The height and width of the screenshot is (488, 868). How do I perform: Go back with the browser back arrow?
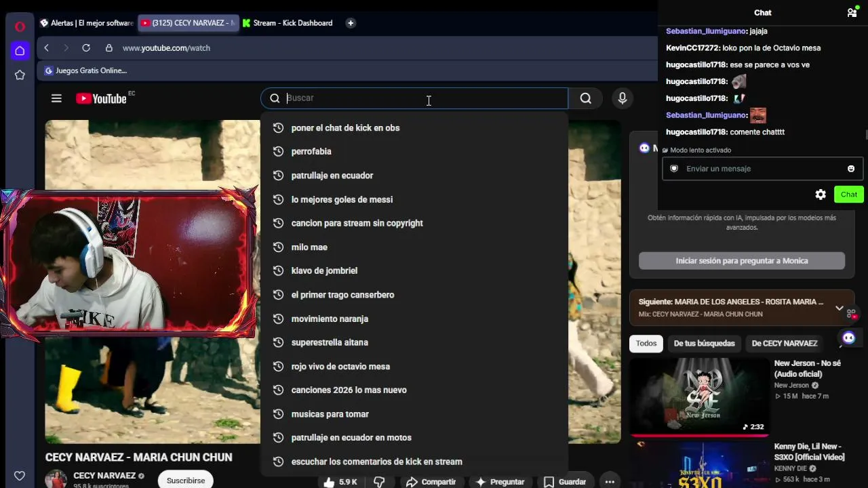coord(46,48)
